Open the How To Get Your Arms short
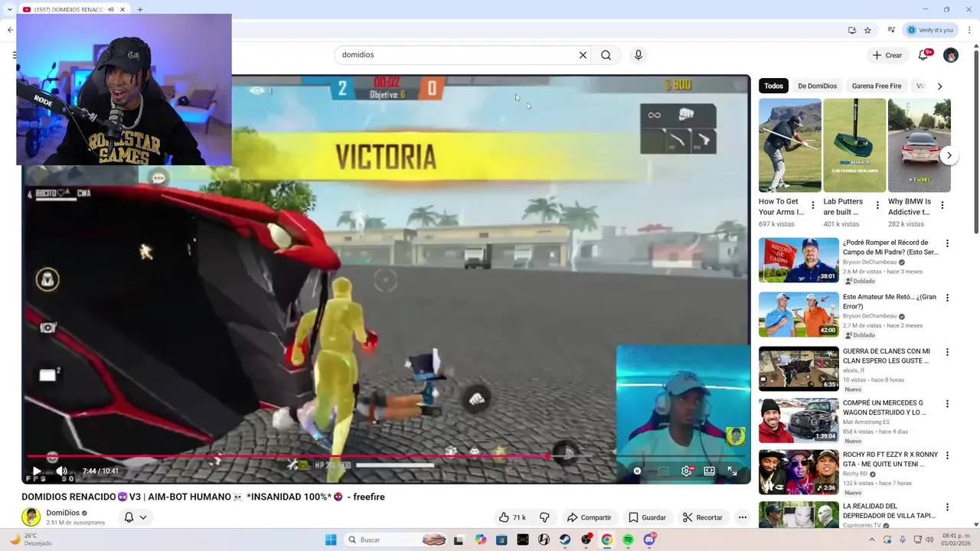980x551 pixels. tap(789, 145)
